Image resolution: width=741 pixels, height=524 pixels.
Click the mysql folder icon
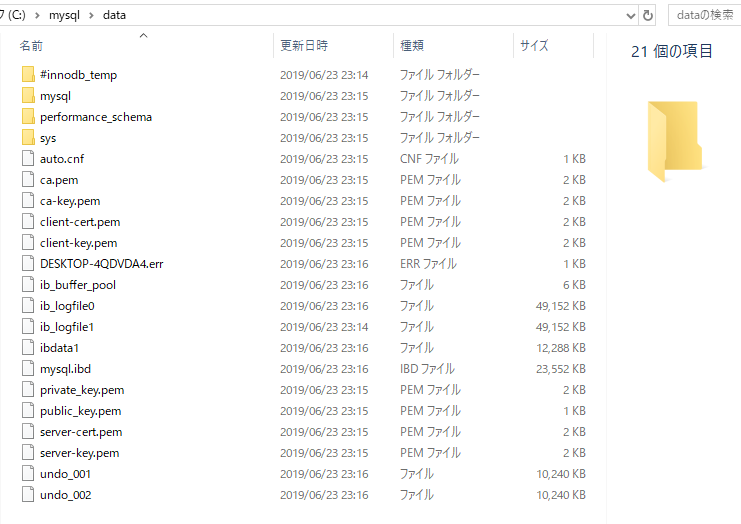point(28,95)
